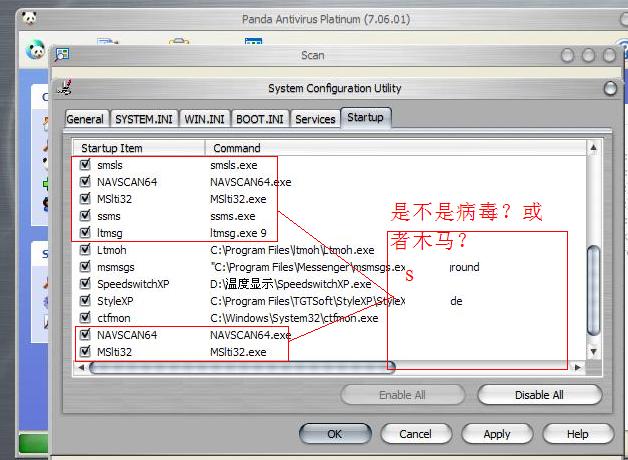Click the startup list scroll-up arrow

(594, 147)
